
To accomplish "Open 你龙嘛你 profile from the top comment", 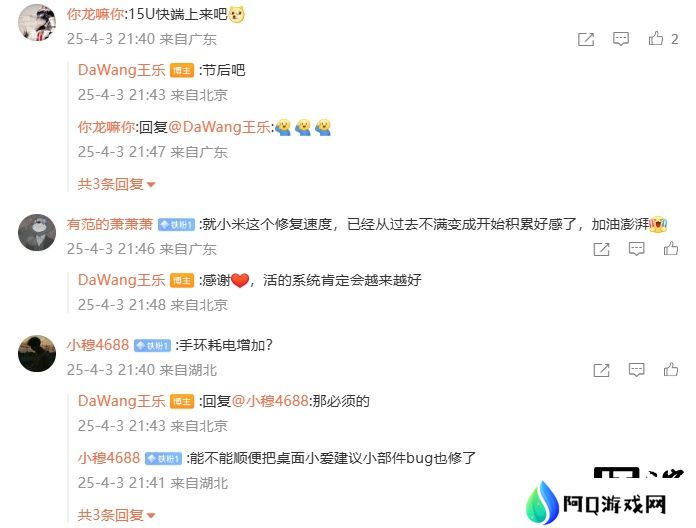I will pyautogui.click(x=95, y=14).
